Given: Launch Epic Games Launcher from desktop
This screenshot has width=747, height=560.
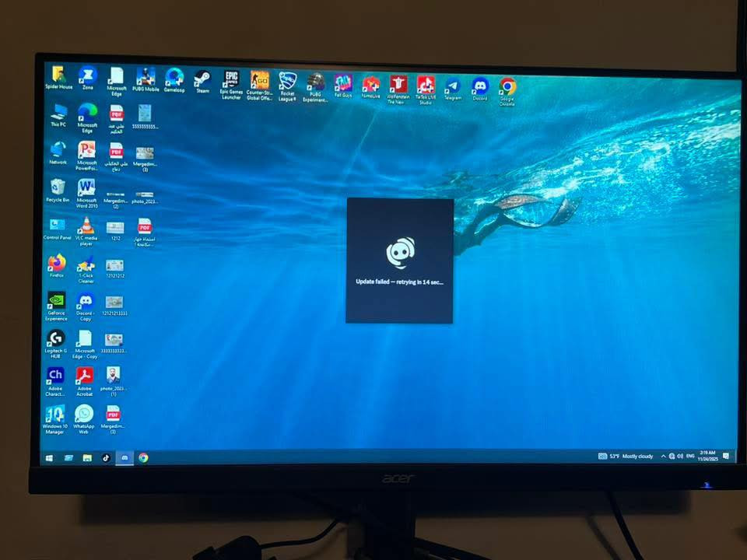Looking at the screenshot, I should 231,81.
